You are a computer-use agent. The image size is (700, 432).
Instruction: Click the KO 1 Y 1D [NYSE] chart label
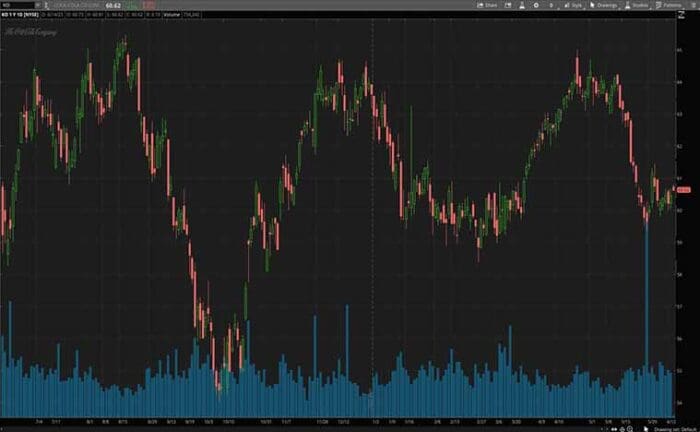point(20,15)
